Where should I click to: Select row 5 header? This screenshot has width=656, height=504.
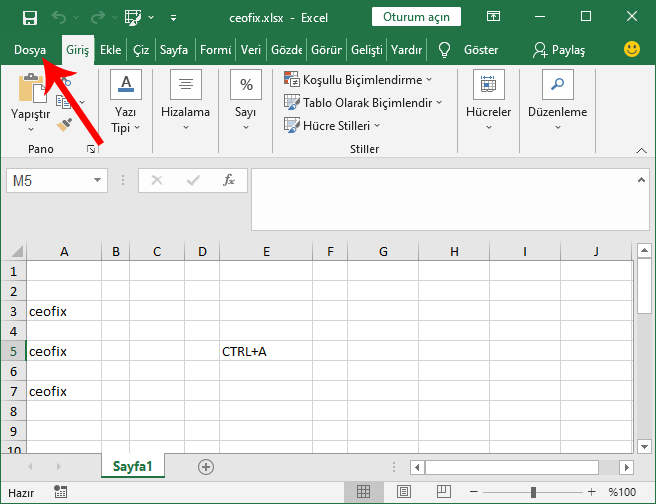13,351
